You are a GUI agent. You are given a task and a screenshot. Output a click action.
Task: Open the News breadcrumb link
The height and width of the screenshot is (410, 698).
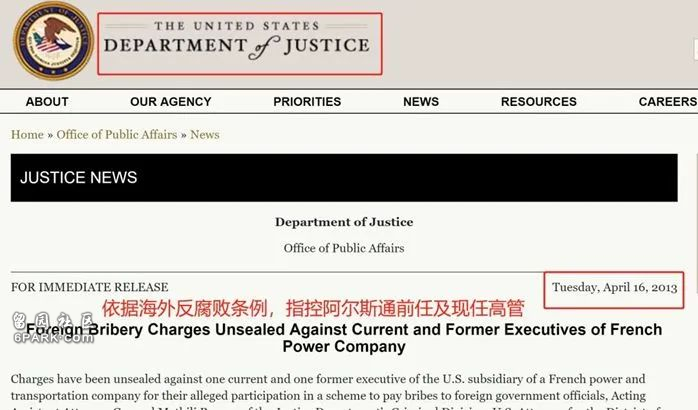coord(205,134)
